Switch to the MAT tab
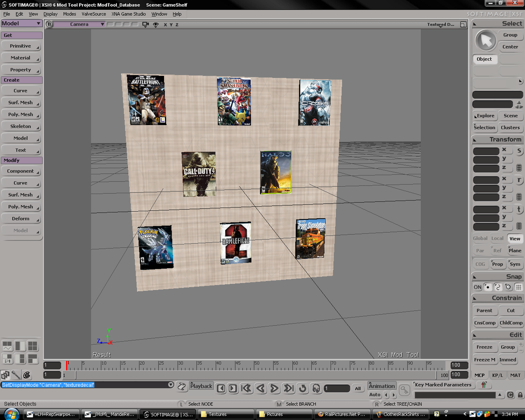 (515, 375)
